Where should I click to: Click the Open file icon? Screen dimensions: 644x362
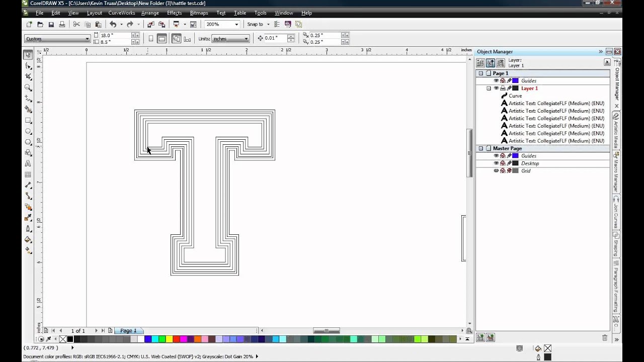coord(40,24)
